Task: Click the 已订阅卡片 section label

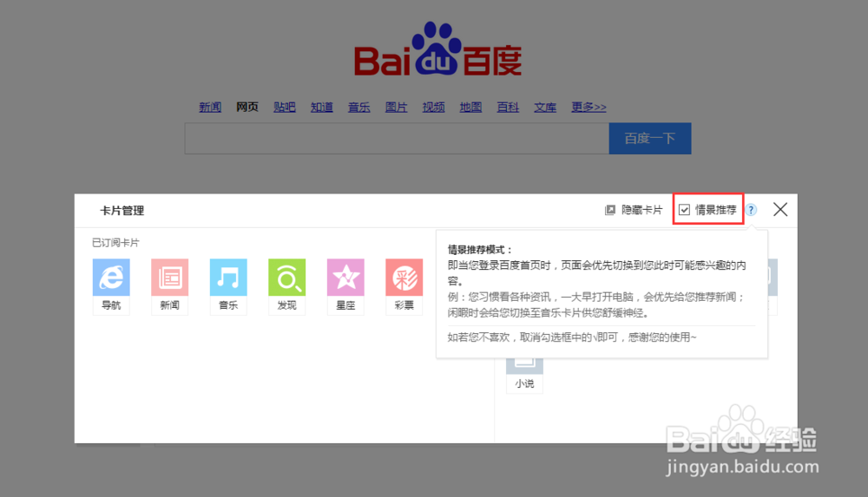Action: [x=115, y=242]
